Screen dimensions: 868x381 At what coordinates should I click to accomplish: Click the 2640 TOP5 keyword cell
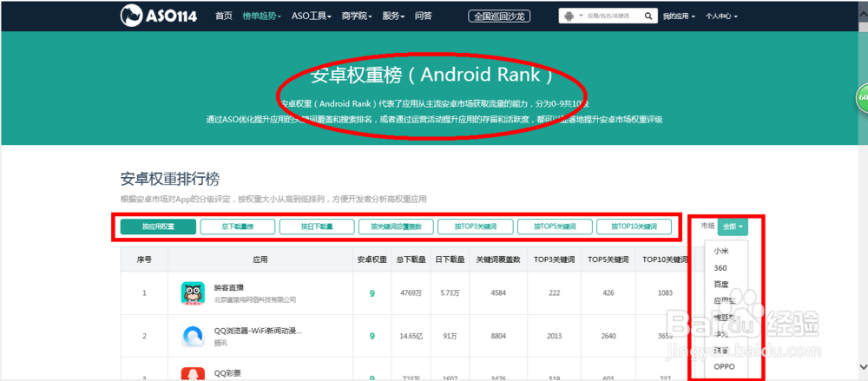coord(608,336)
